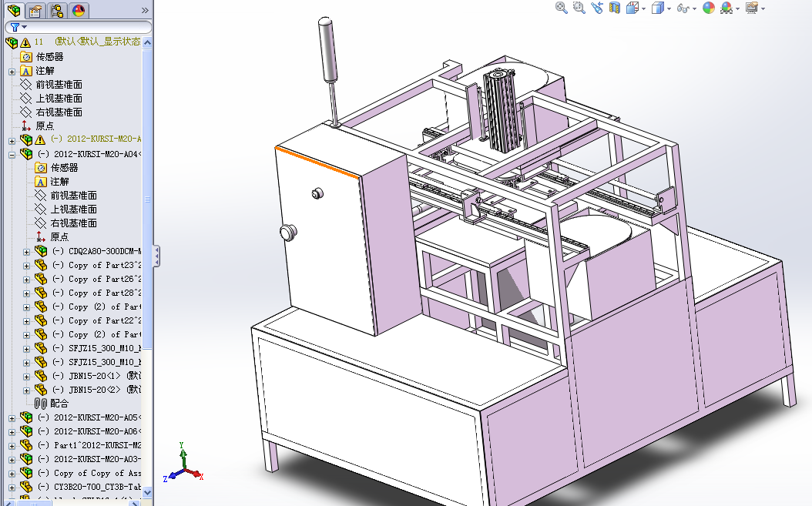
Task: Select the top-level 右视基准面 plane
Action: point(59,112)
